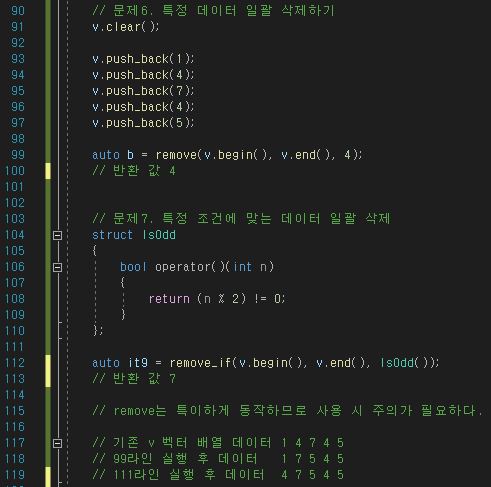This screenshot has height=487, width=491.
Task: Click the comment '// 기존 v 벡터 배열 데이터'
Action: tap(218, 443)
